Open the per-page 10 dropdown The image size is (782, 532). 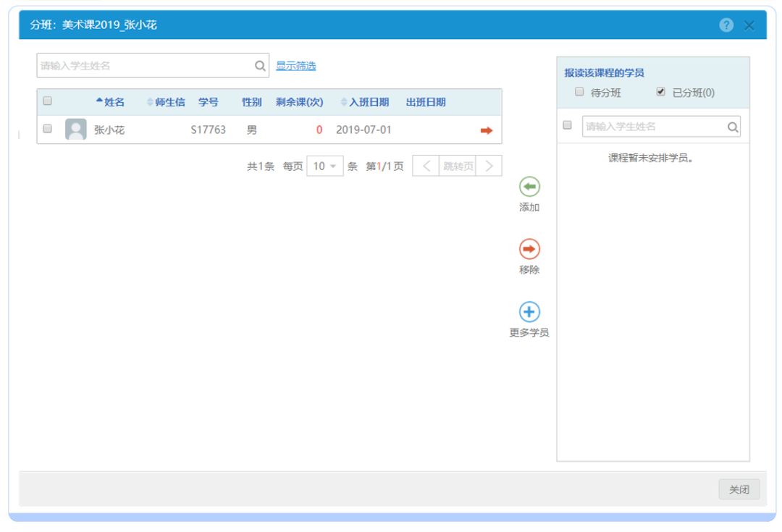click(x=324, y=166)
